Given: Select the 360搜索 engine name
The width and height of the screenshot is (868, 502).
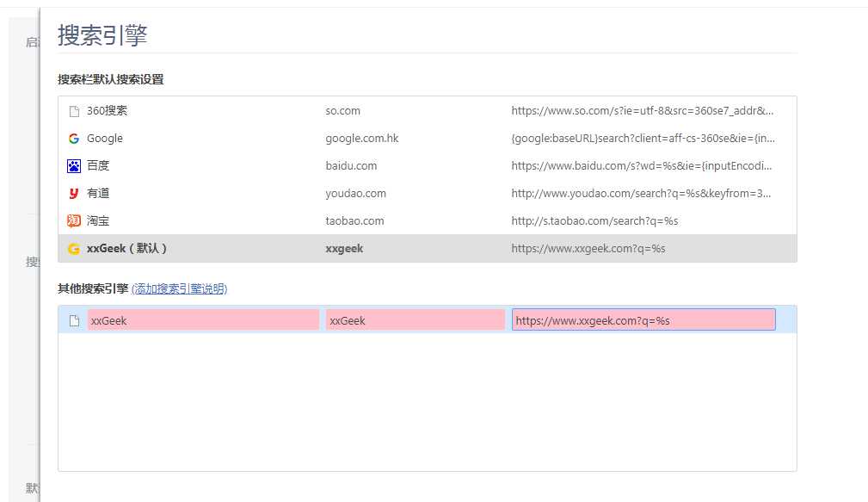Looking at the screenshot, I should 107,111.
